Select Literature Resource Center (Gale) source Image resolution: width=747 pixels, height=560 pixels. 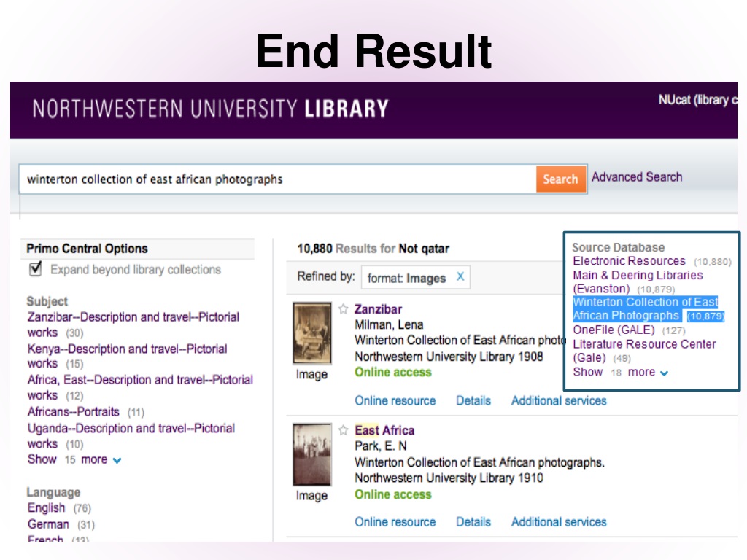click(644, 351)
